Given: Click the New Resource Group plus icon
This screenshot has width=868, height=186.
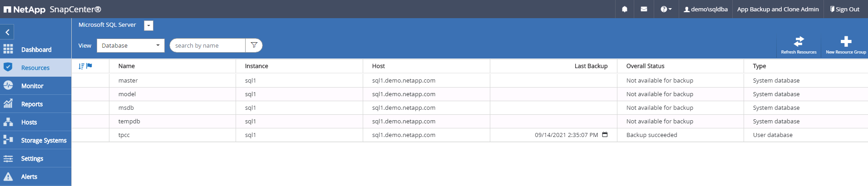Looking at the screenshot, I should (x=846, y=42).
